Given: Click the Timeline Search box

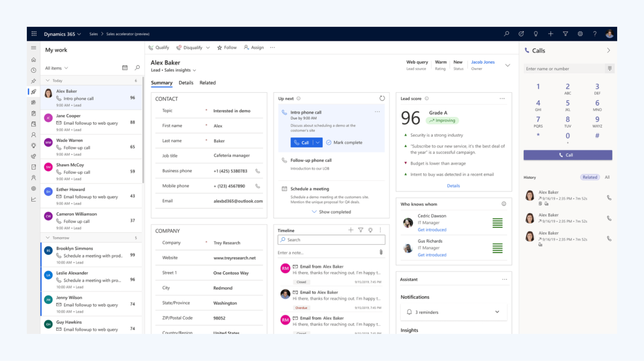Looking at the screenshot, I should 331,240.
